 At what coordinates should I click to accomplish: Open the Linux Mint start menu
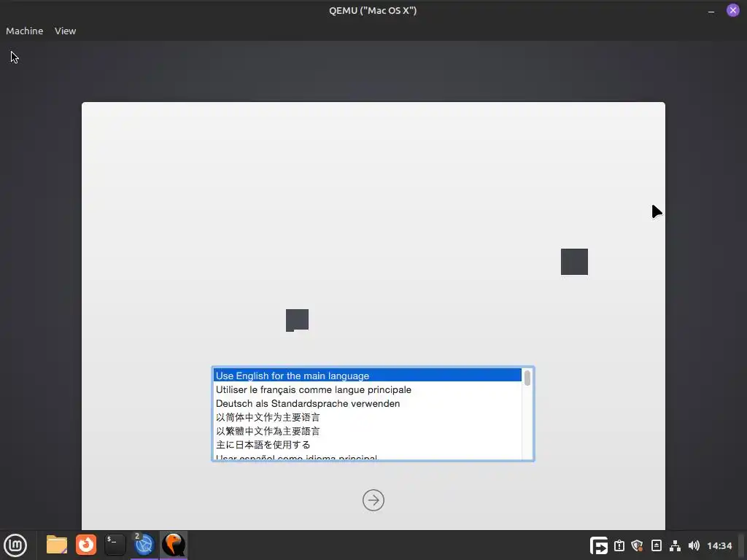15,545
